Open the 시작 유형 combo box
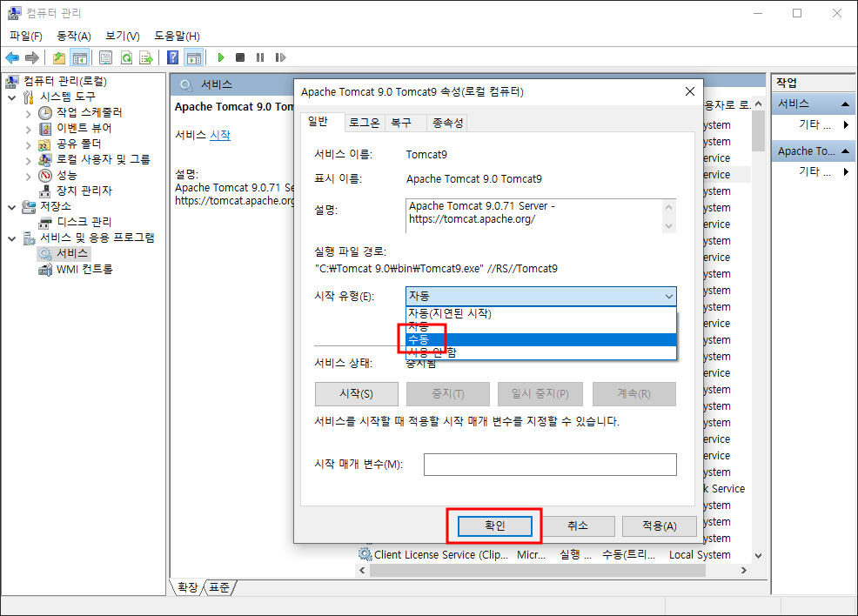The image size is (858, 616). tap(540, 296)
